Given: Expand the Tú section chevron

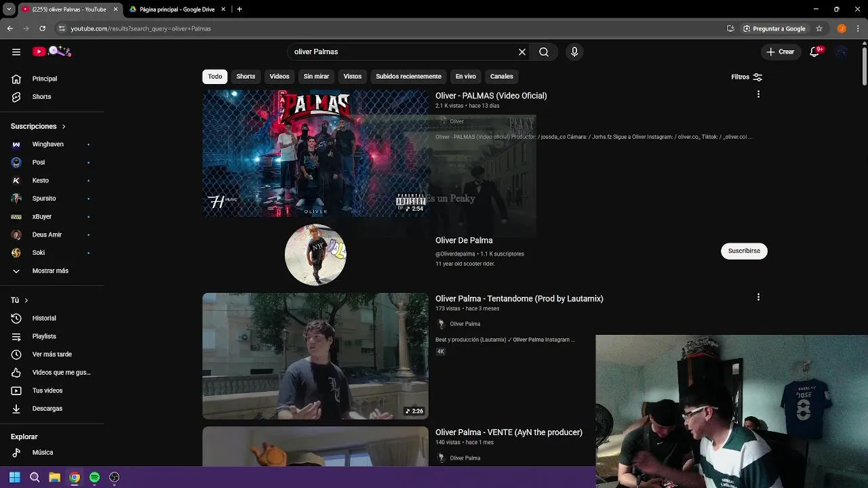Looking at the screenshot, I should pyautogui.click(x=26, y=300).
